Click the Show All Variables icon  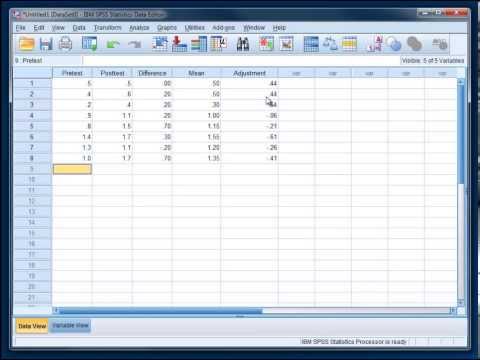[x=414, y=44]
